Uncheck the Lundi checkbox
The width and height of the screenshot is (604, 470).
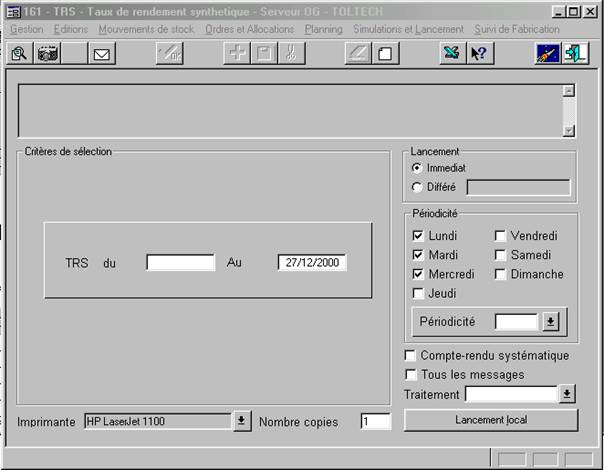click(x=419, y=236)
